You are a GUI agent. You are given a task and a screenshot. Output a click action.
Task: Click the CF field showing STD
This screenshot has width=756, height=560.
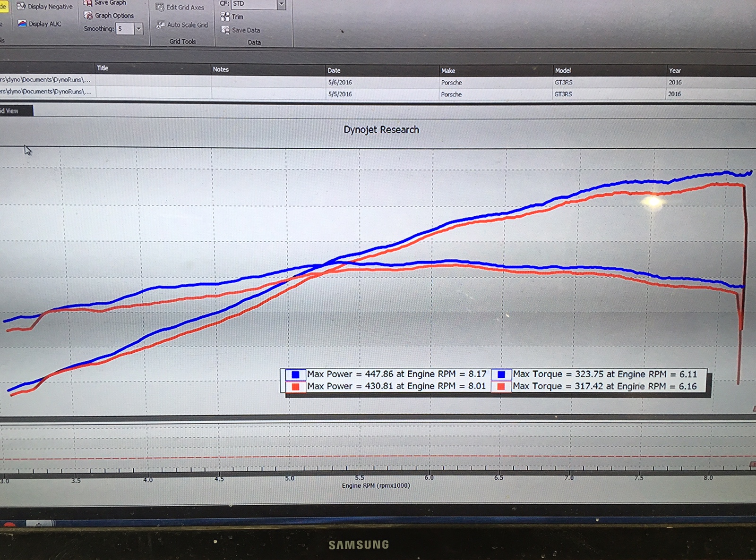pyautogui.click(x=254, y=4)
